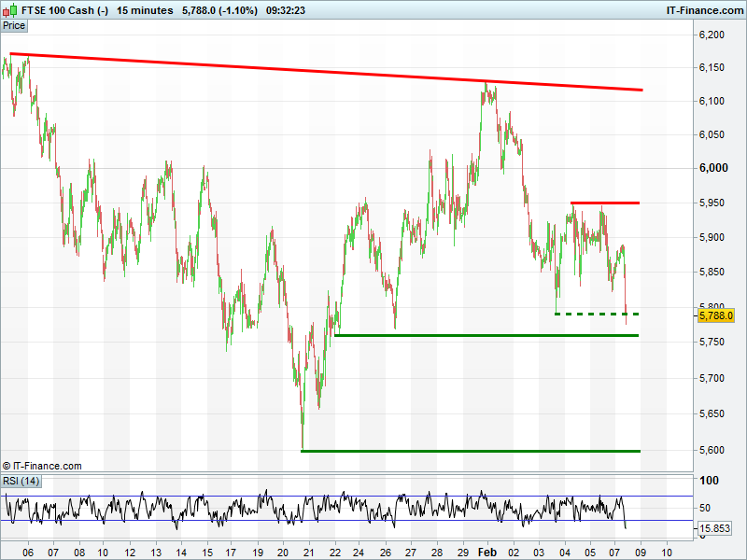Click the 6,200 level on price axis
The height and width of the screenshot is (560, 747).
coord(712,35)
